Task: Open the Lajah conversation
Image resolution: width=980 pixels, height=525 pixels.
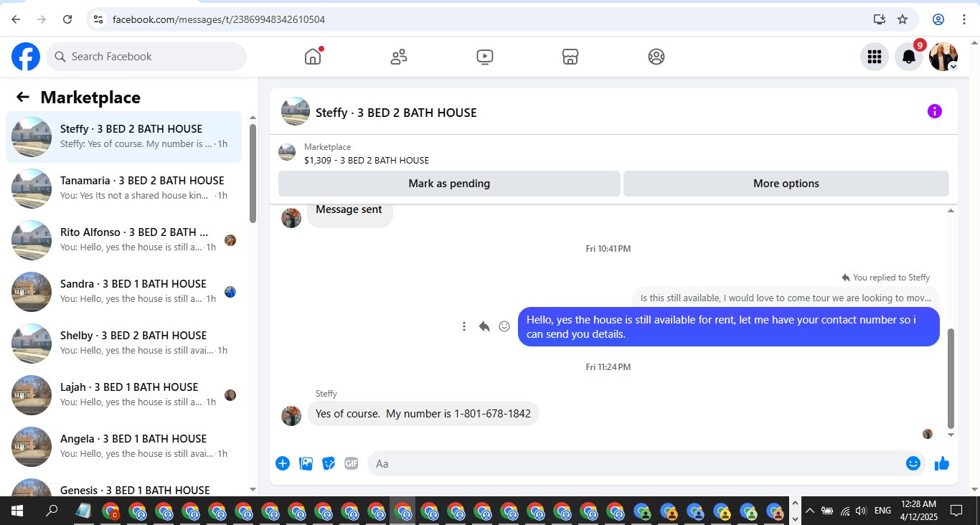Action: (x=123, y=394)
